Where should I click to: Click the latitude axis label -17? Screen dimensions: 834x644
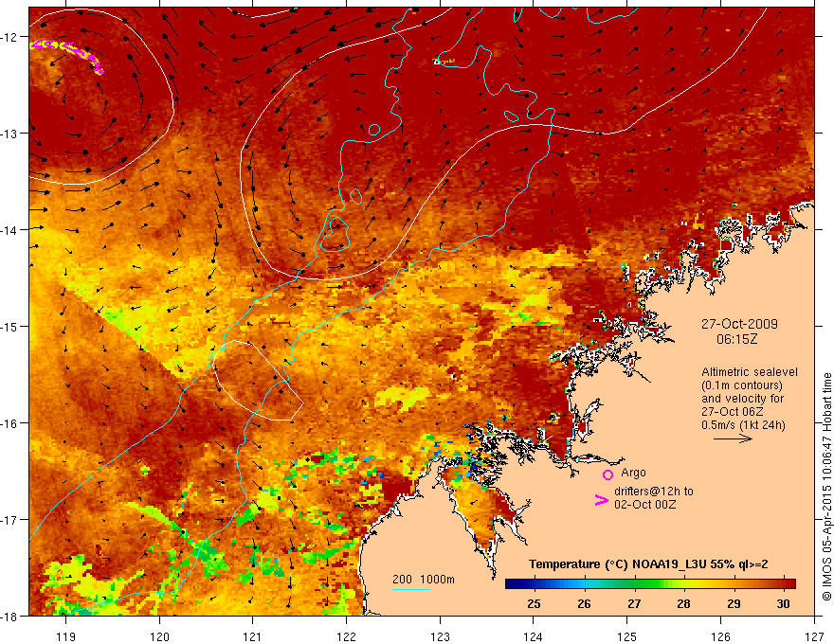click(x=9, y=519)
